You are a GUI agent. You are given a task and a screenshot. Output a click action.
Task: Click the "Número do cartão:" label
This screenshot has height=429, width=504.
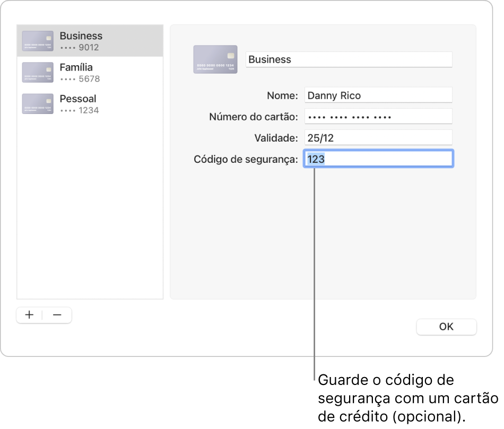tap(254, 117)
